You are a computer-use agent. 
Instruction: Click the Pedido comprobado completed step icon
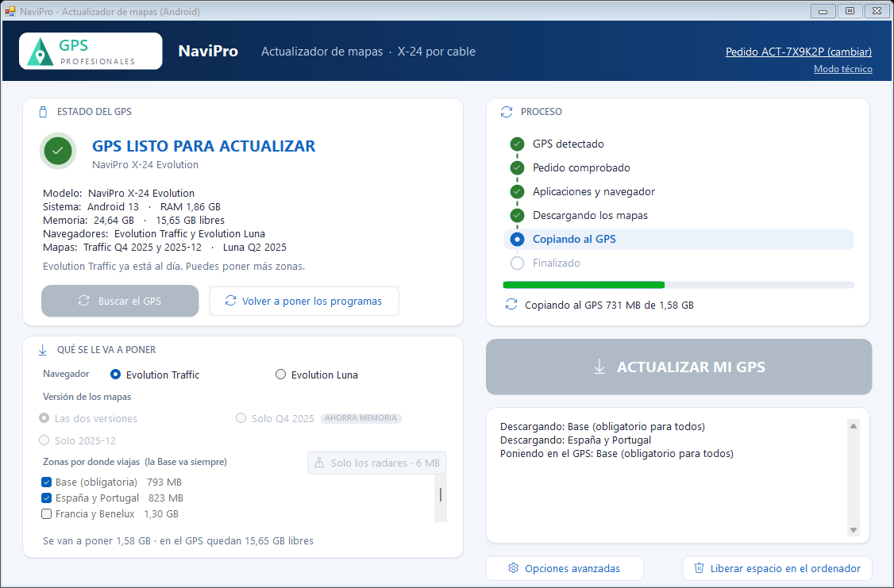tap(517, 168)
